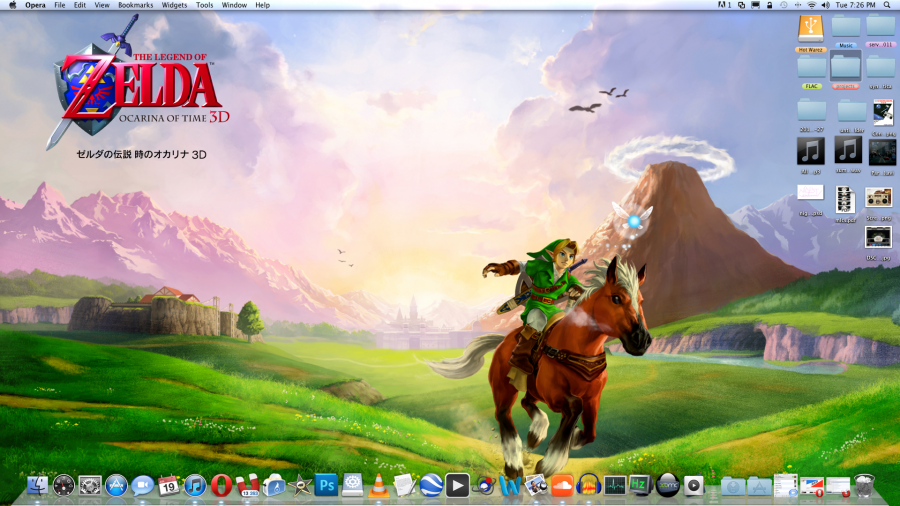Open the Applications folder stack in dock
Viewport: 900px width, 506px height.
click(759, 486)
